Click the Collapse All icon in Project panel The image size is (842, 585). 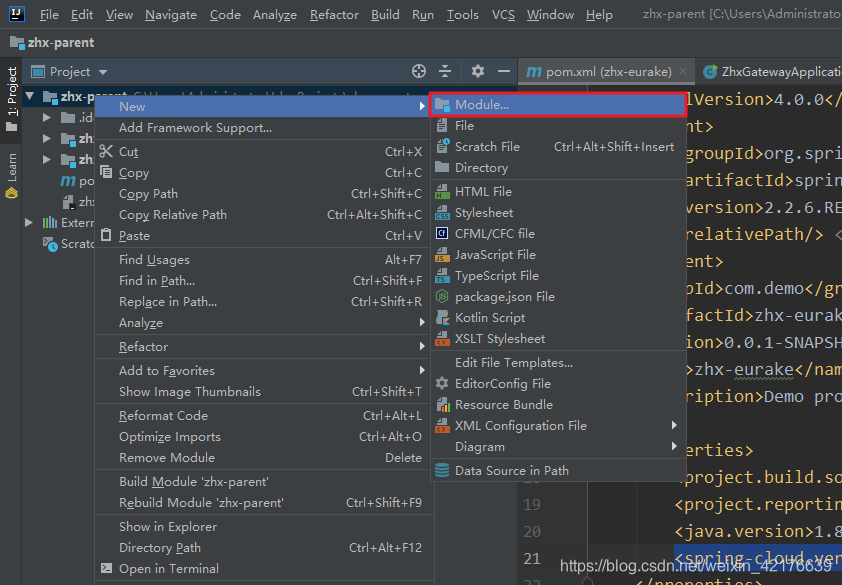click(x=445, y=71)
